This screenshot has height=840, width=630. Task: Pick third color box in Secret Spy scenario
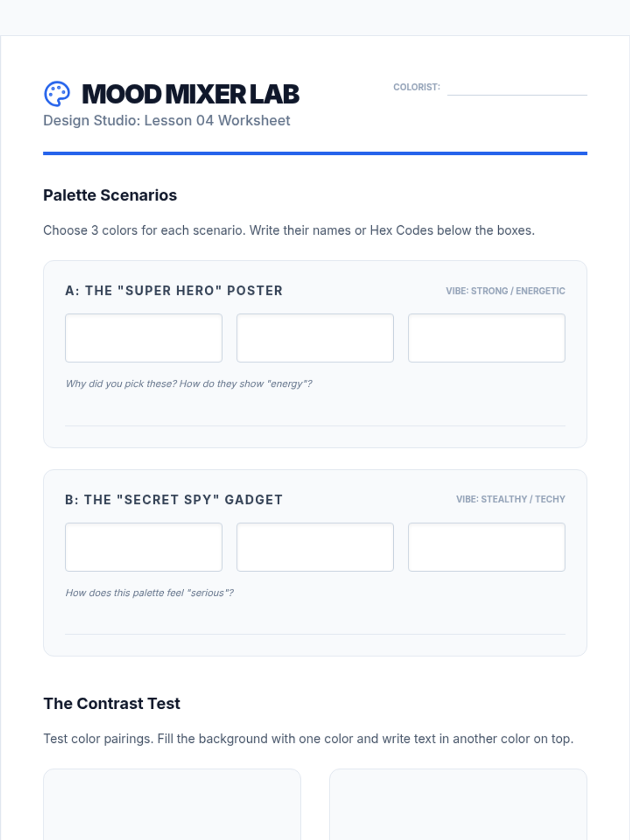point(486,547)
